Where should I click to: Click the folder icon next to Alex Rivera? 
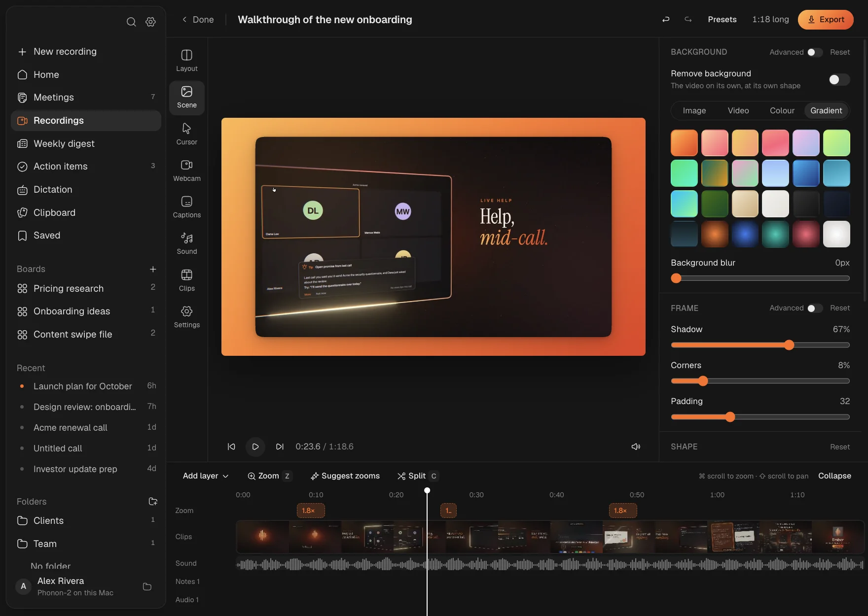point(147,586)
